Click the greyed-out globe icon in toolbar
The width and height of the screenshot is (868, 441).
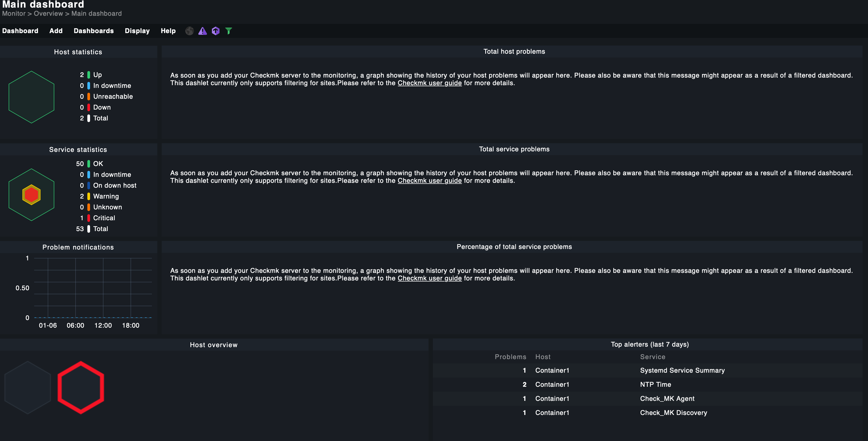[189, 31]
